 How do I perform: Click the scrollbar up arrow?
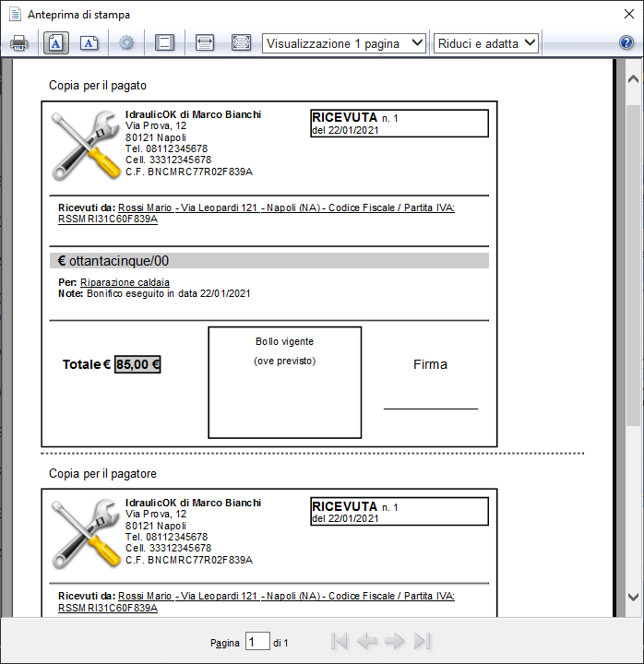(633, 80)
